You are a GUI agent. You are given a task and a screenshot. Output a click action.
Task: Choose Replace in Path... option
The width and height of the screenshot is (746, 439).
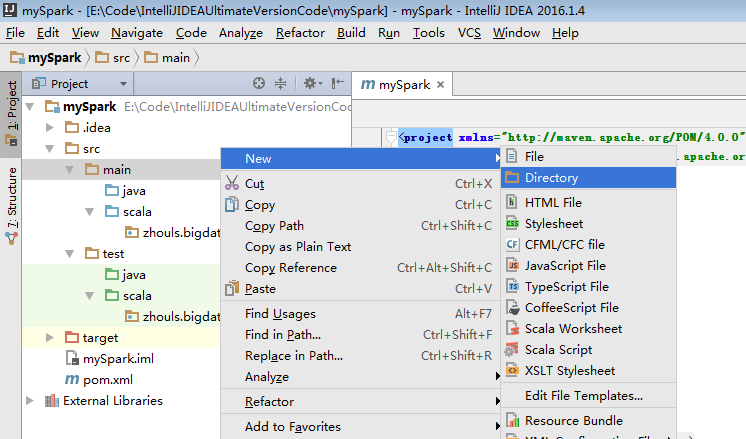[x=361, y=355]
